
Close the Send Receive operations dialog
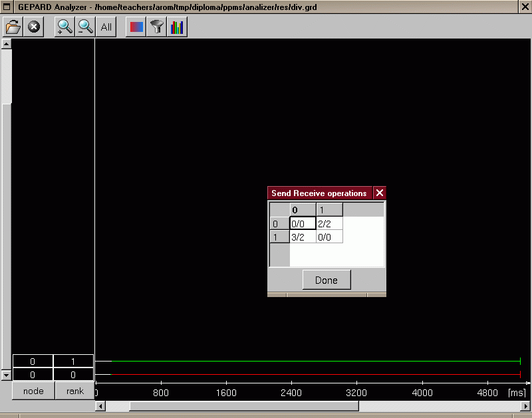click(380, 193)
